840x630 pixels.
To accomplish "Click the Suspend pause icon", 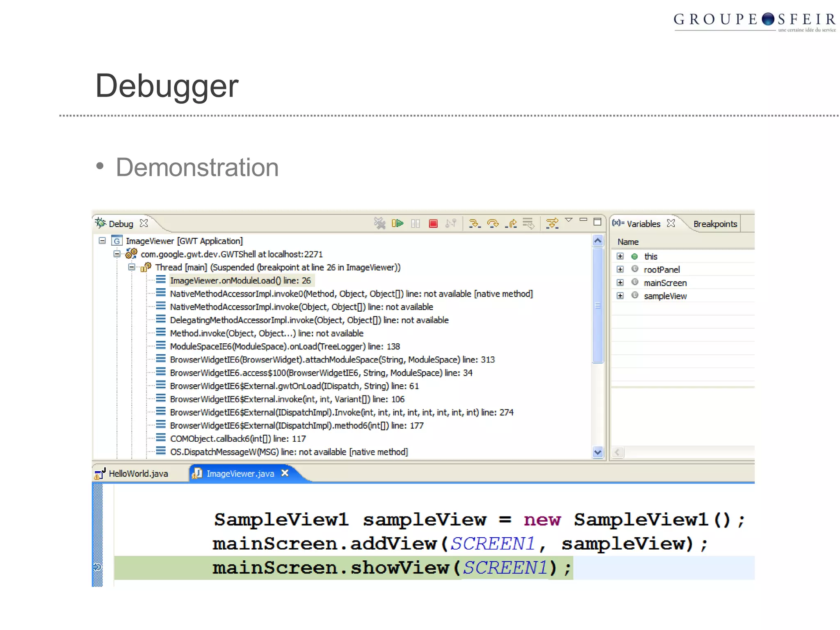I will pyautogui.click(x=415, y=224).
